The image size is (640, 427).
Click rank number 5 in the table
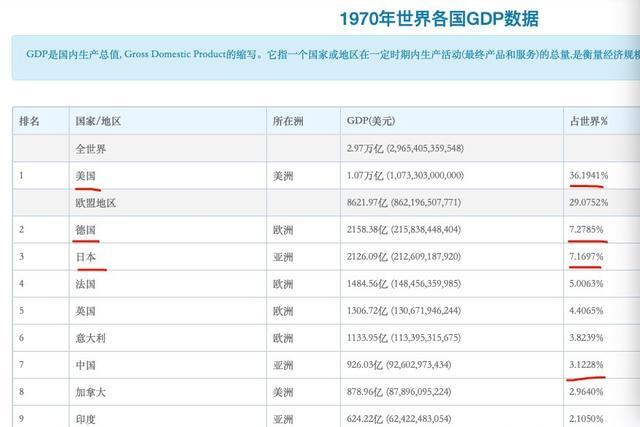click(21, 311)
